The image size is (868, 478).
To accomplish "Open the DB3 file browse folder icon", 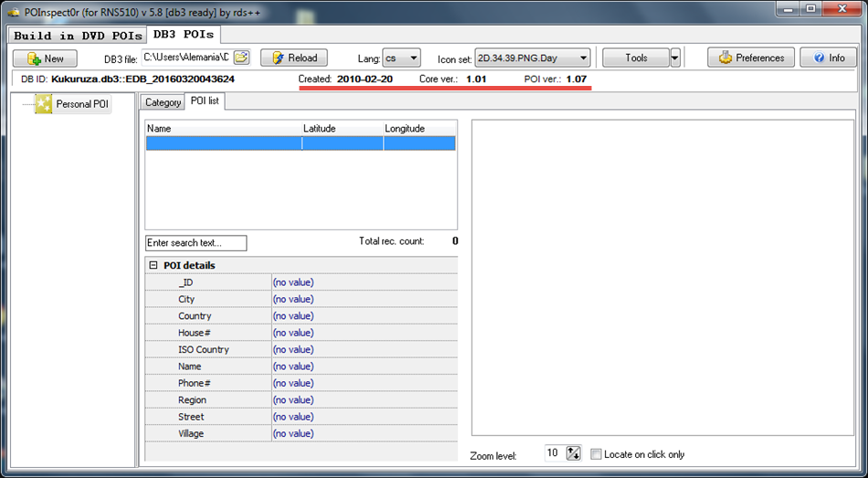I will (241, 58).
